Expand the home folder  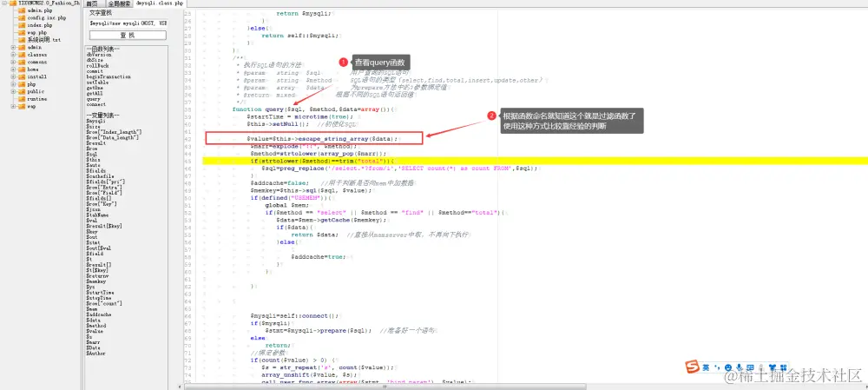[x=13, y=69]
